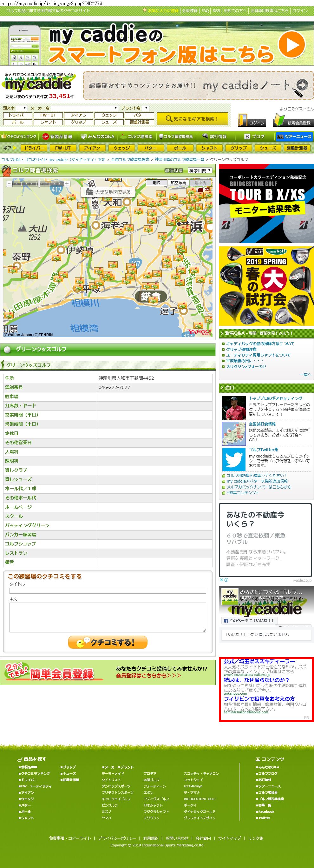Open the RSS link in top bar

[216, 10]
